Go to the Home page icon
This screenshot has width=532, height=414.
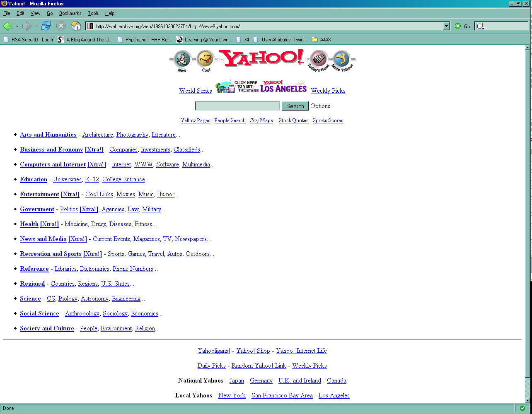[x=76, y=26]
